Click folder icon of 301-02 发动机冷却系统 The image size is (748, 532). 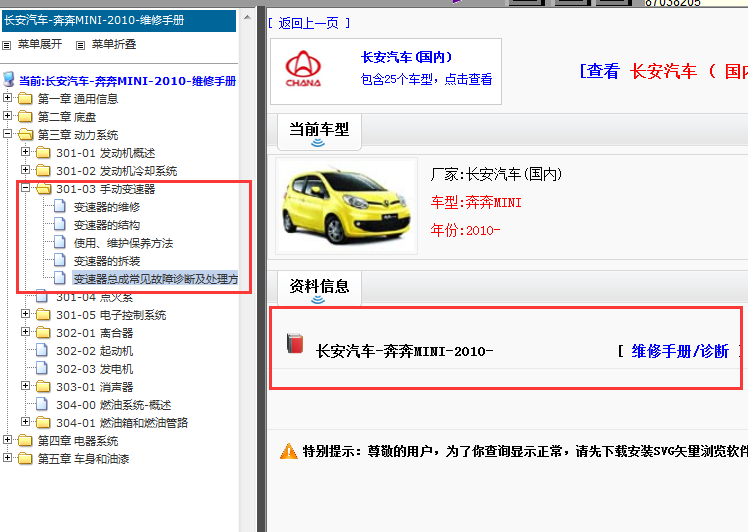click(43, 171)
